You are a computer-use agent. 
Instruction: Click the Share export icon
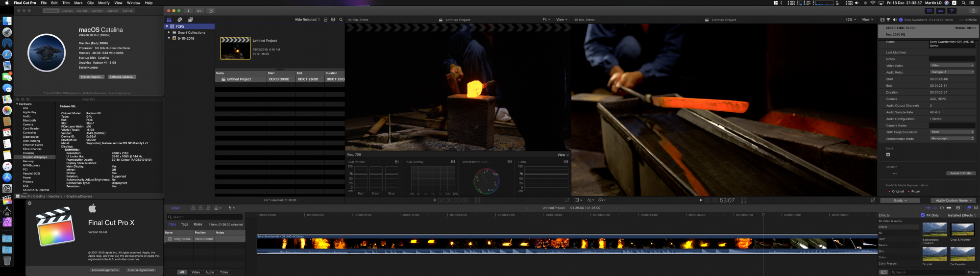[x=973, y=11]
